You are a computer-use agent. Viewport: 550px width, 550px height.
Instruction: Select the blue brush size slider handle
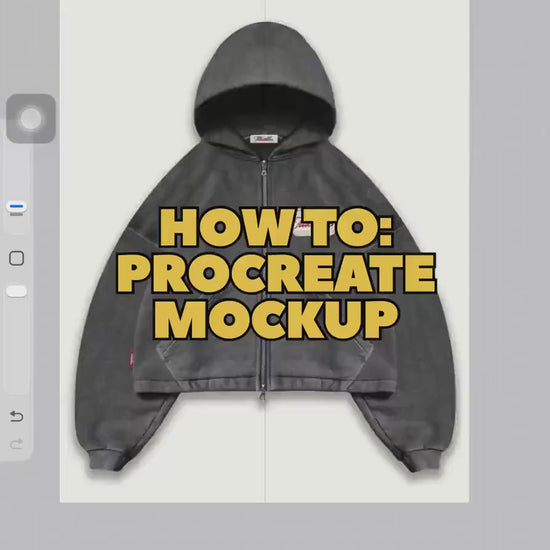[16, 207]
